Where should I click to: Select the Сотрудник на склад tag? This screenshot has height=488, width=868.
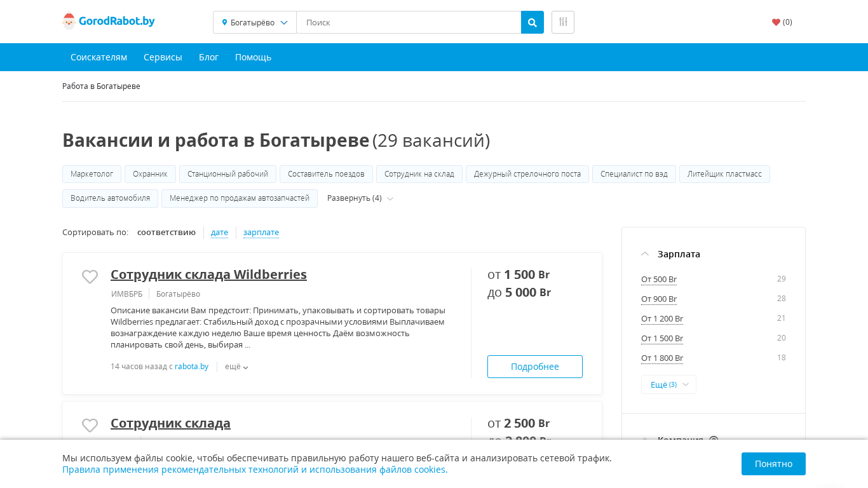(x=419, y=174)
